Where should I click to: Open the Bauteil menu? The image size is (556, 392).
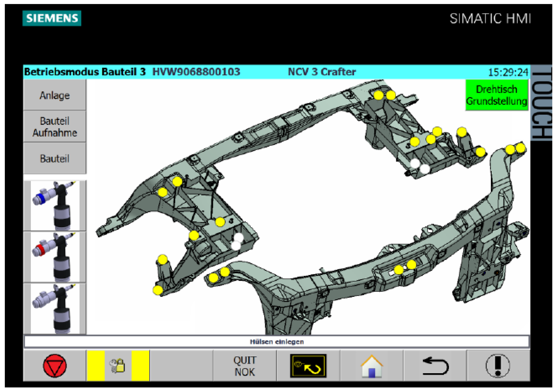point(55,159)
